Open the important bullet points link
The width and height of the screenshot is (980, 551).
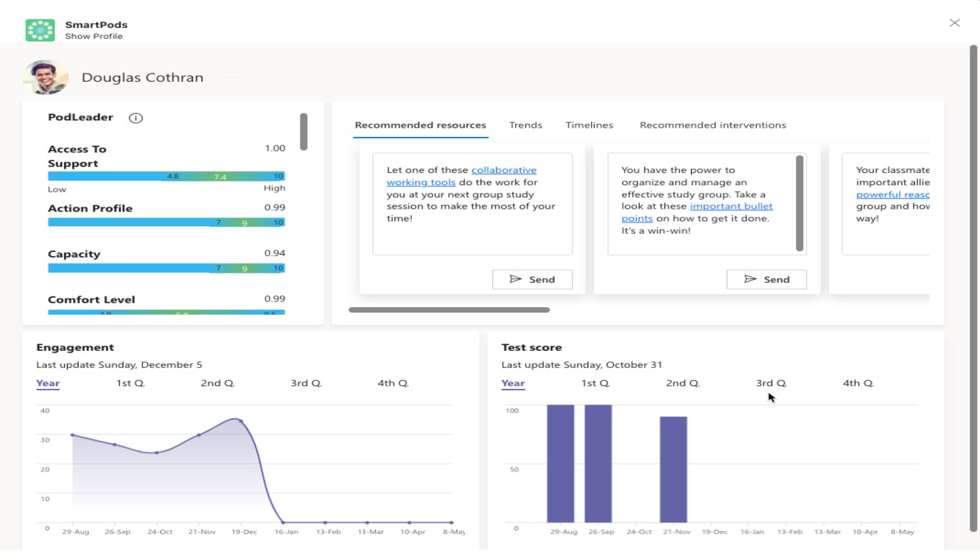pos(697,212)
